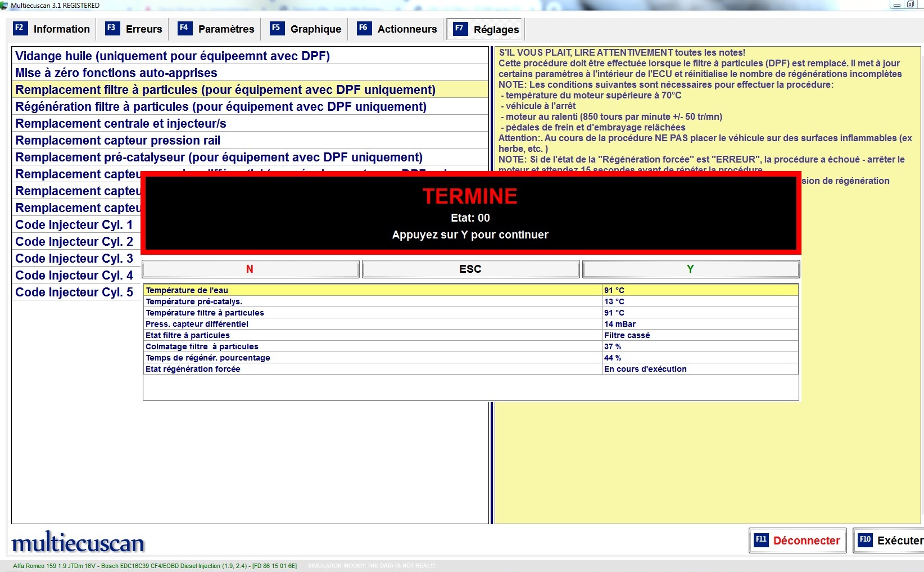Click the F7 icon beside Réglages
Screen dimensions: 924x572
pyautogui.click(x=460, y=29)
